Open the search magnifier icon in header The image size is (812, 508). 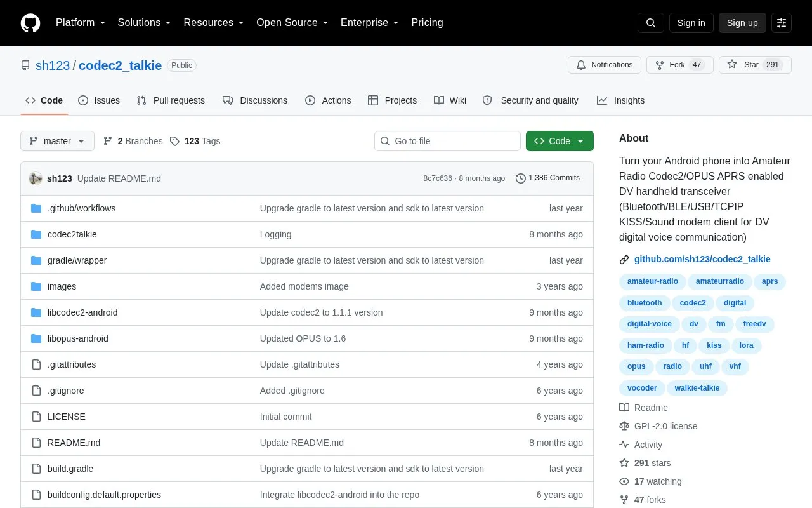651,23
